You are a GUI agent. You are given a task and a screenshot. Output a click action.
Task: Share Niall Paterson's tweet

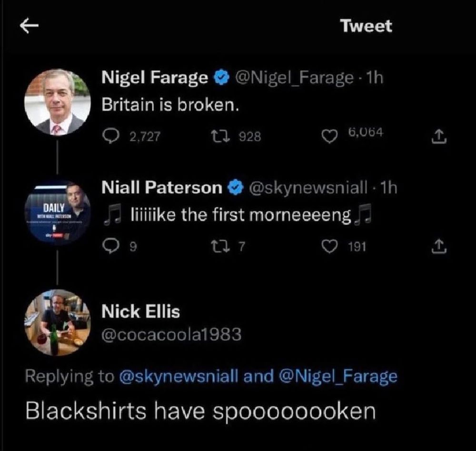(436, 246)
